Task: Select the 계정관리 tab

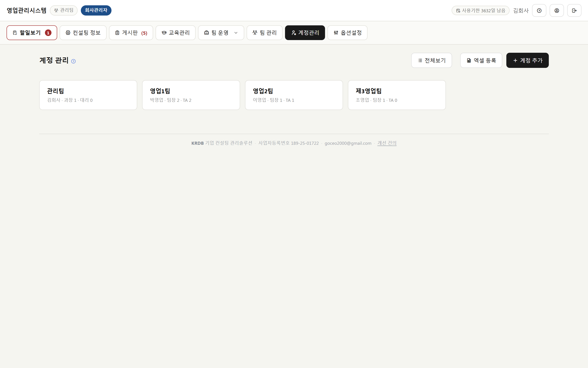Action: click(305, 33)
